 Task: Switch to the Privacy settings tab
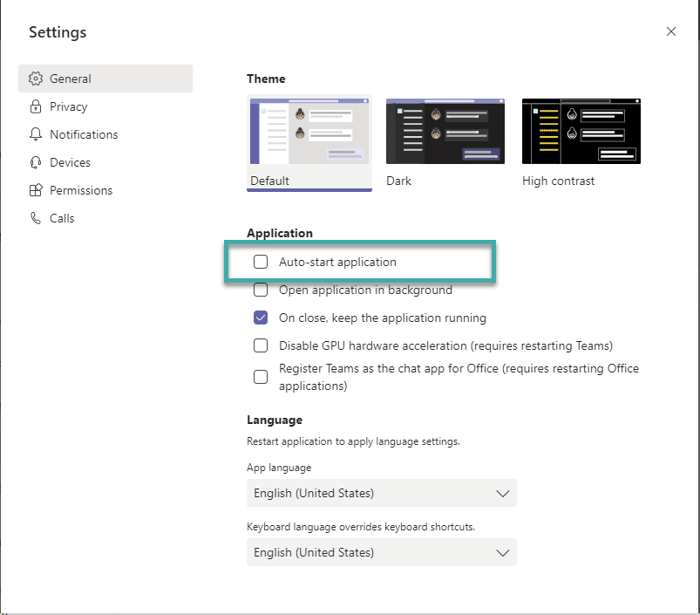pyautogui.click(x=68, y=106)
